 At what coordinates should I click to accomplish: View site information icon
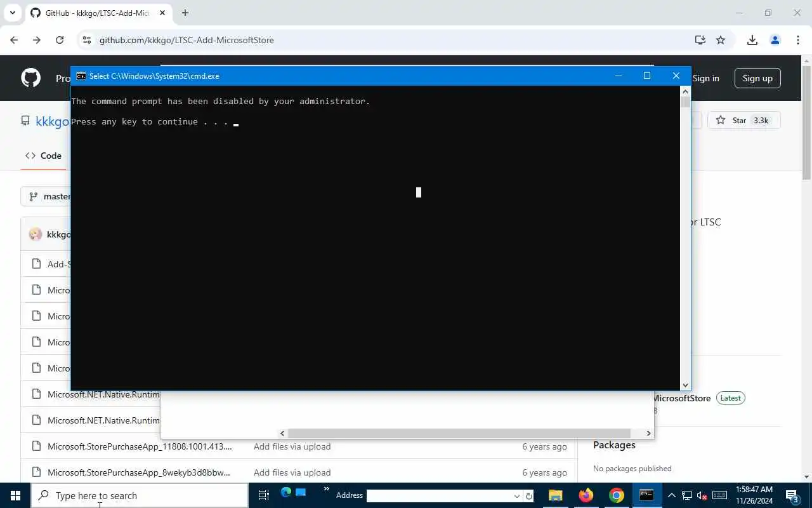[x=87, y=40]
